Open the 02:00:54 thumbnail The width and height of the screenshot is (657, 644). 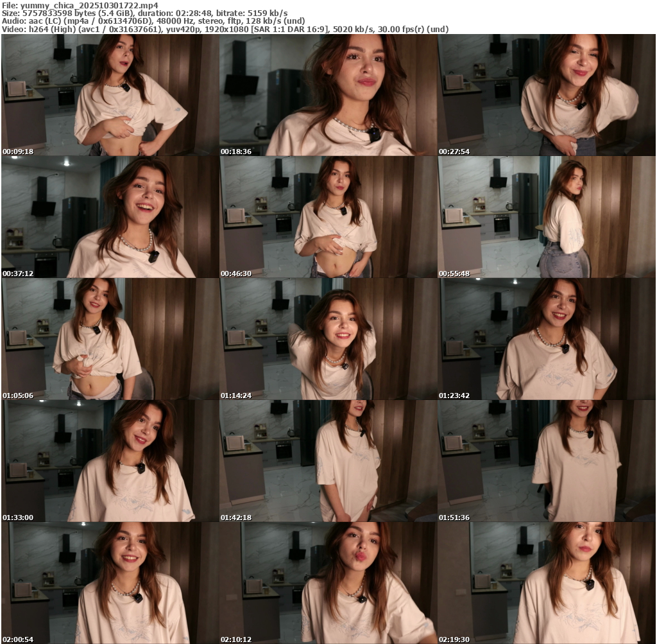110,583
